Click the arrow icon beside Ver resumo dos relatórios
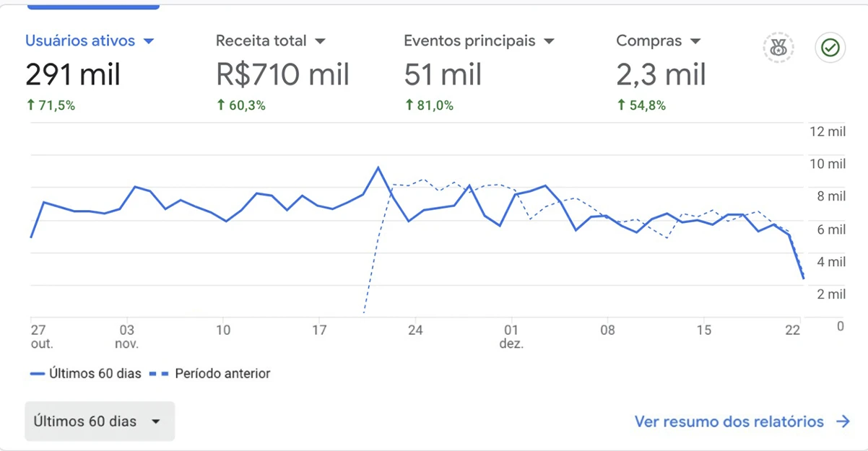Screen dimensions: 868x451 pos(843,421)
